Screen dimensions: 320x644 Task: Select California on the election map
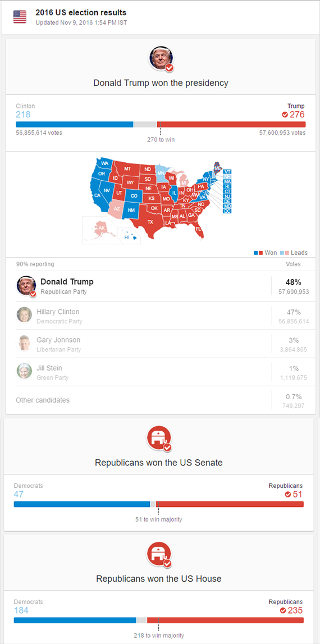point(97,195)
